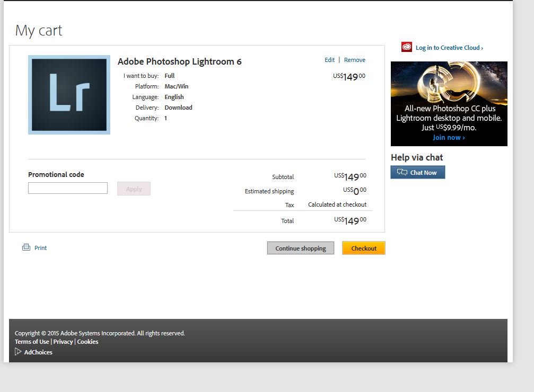Log in to Creative Cloud
This screenshot has height=392, width=534.
point(449,48)
